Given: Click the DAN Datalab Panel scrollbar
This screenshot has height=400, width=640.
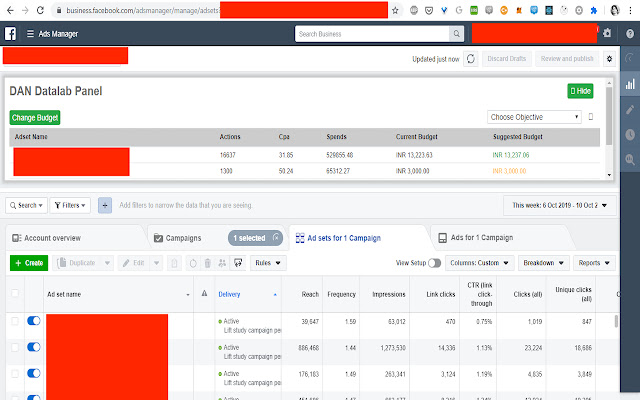Looking at the screenshot, I should (609, 116).
